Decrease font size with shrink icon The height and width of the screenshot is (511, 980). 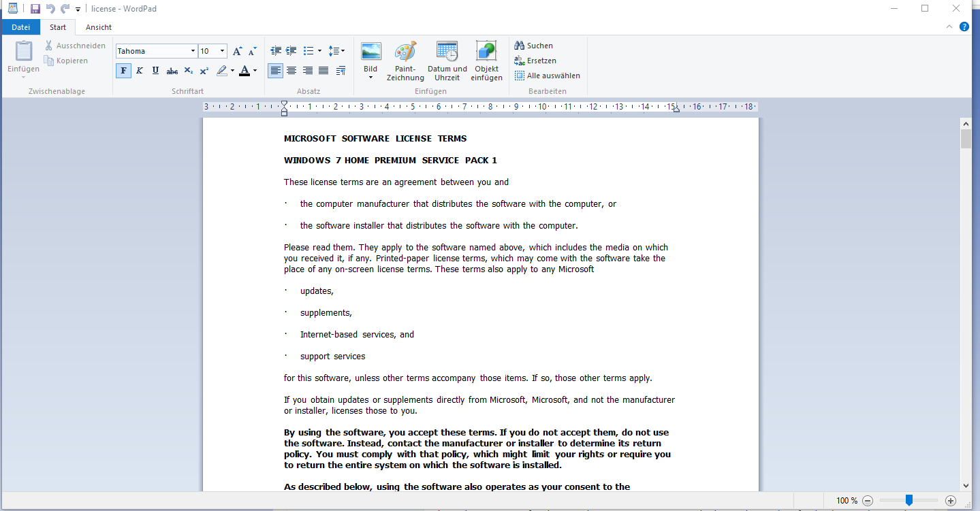[252, 51]
